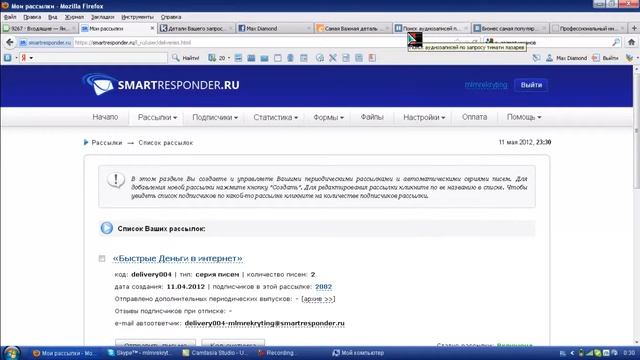This screenshot has height=360, width=640.
Task: Click the Список Ваших рассылок heading
Action: (161, 229)
